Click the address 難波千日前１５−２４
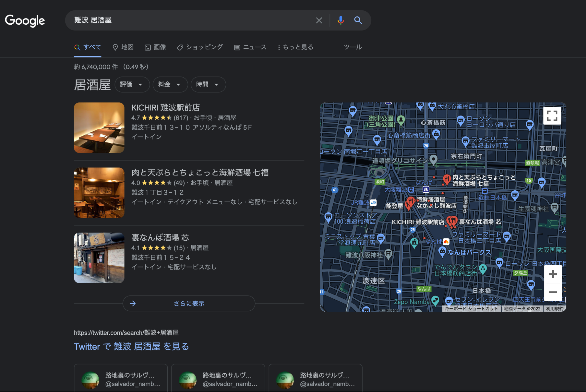 tap(161, 257)
